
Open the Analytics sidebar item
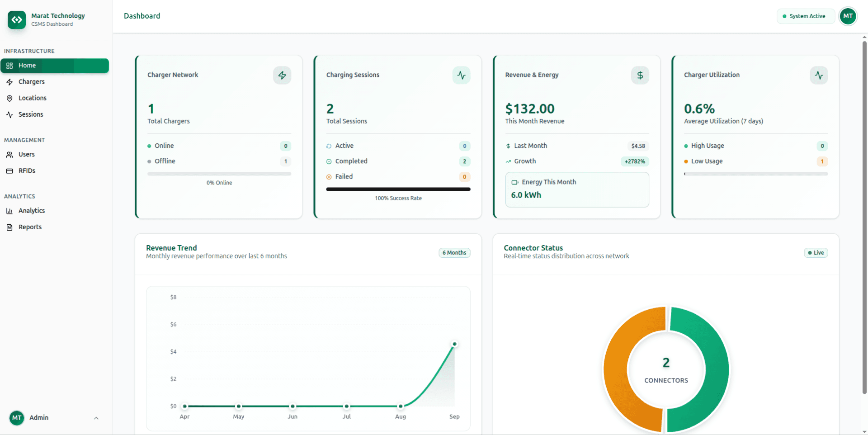pyautogui.click(x=55, y=211)
